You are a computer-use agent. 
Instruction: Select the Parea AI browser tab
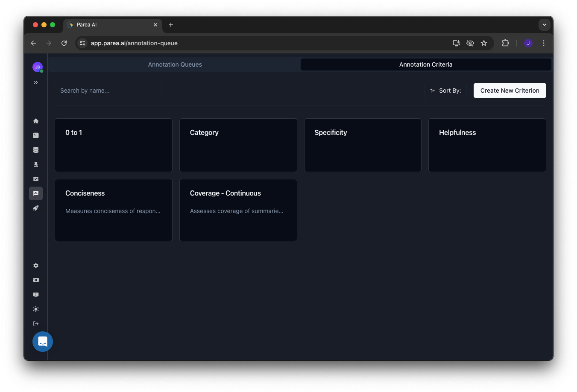click(113, 25)
